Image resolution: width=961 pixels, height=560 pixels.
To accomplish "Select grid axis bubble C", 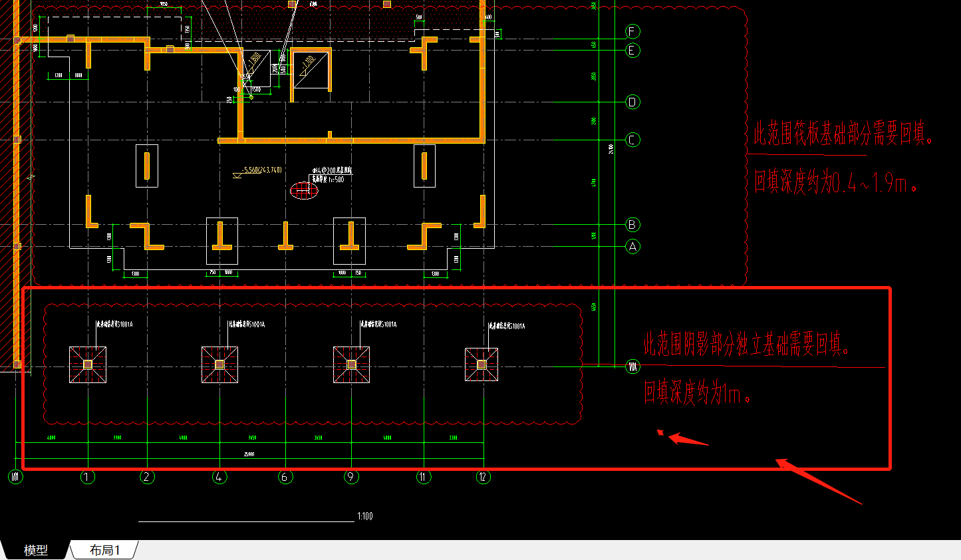I will click(x=632, y=140).
